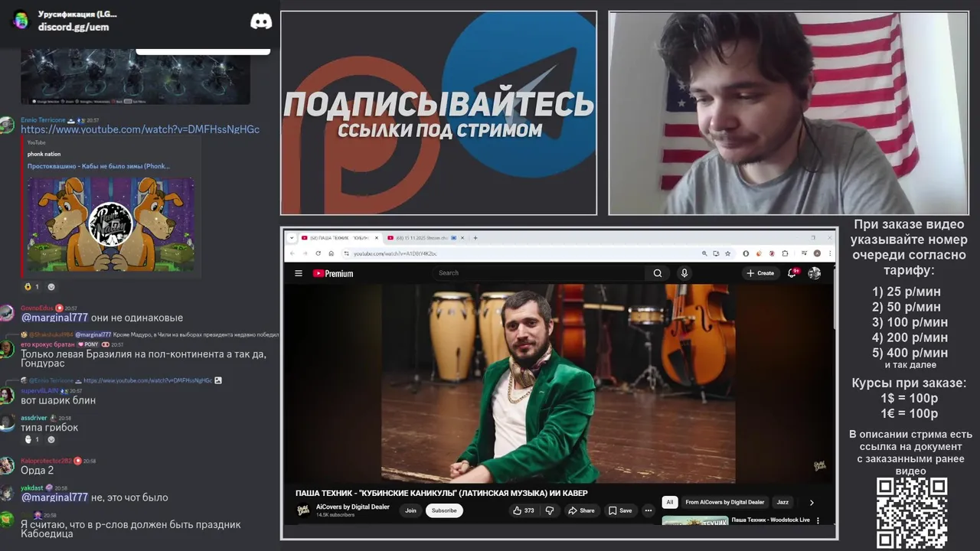The width and height of the screenshot is (980, 551).
Task: Click the Create button on YouTube
Action: point(760,273)
